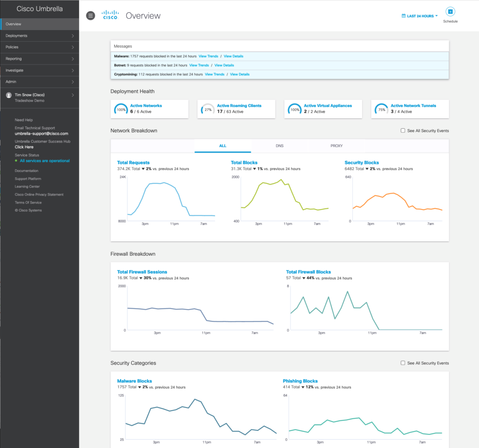Image resolution: width=479 pixels, height=448 pixels.
Task: Click the Need Help label
Action: pos(23,120)
